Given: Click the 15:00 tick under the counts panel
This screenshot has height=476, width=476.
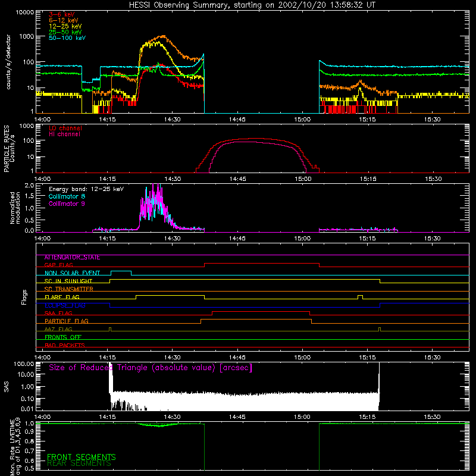Looking at the screenshot, I should (302, 120).
